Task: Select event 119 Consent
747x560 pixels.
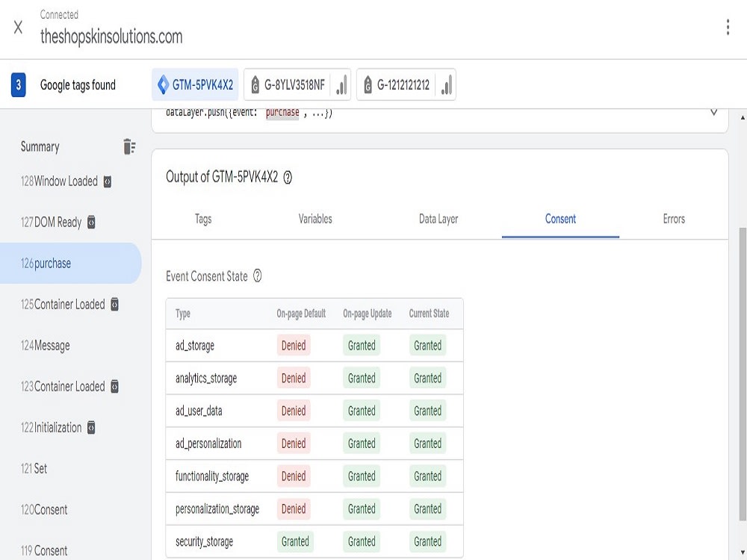Action: coord(44,550)
